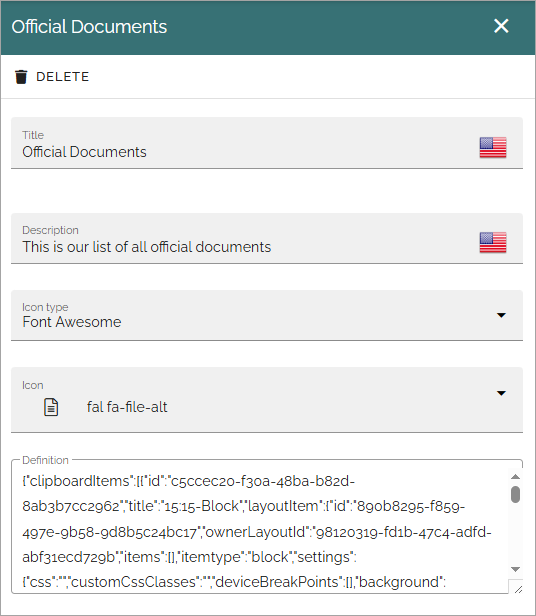Click the textarea resize grip corner
This screenshot has height=616, width=536.
[x=518, y=589]
